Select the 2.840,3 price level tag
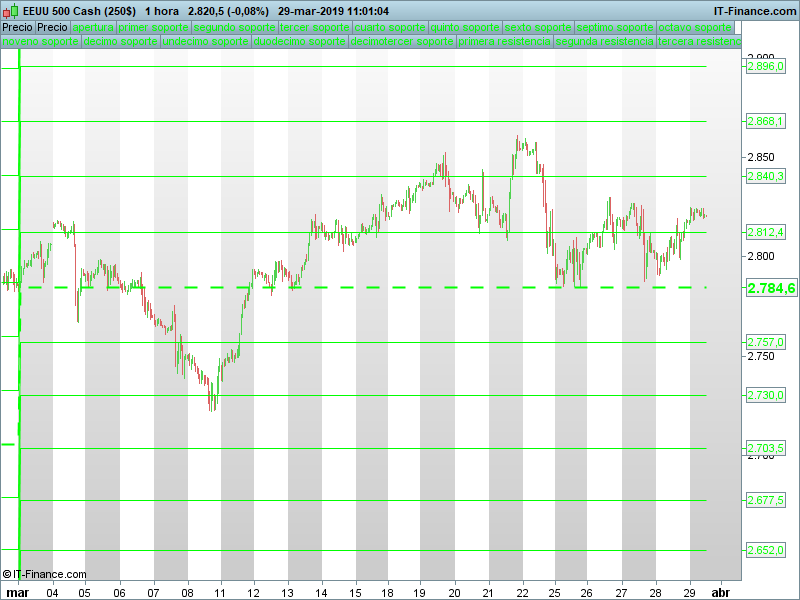 tap(766, 176)
